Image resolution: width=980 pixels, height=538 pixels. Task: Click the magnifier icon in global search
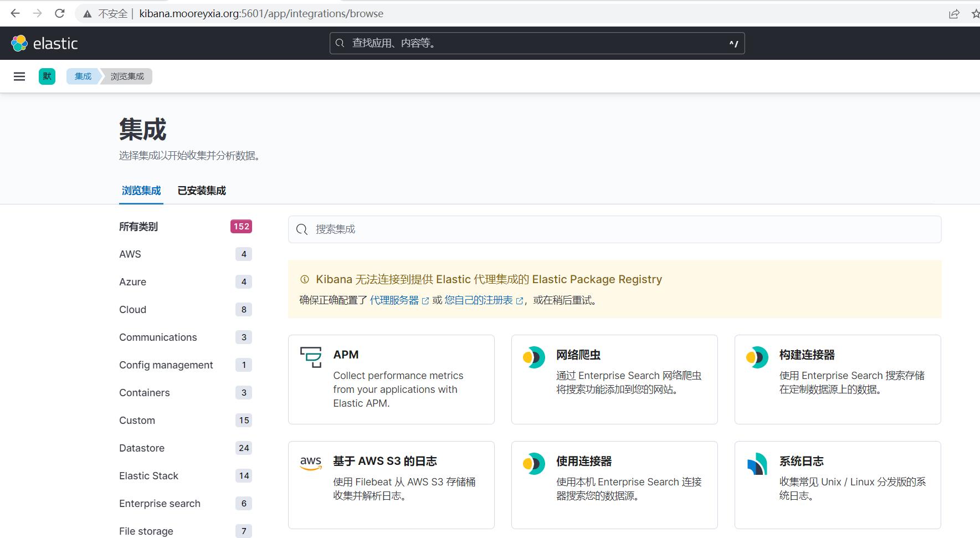point(340,43)
